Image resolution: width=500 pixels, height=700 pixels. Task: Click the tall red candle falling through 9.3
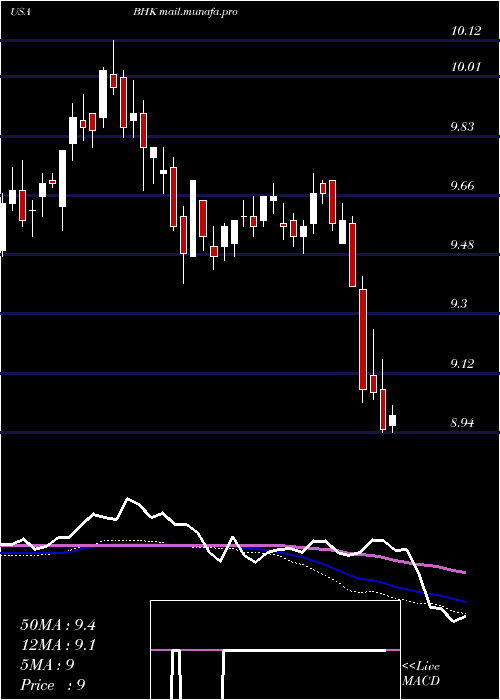click(x=363, y=339)
